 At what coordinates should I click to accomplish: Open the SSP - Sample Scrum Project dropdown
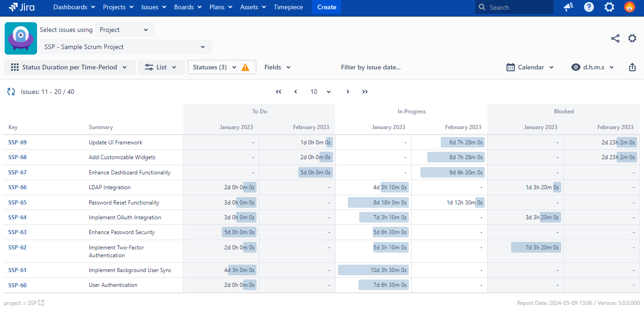[x=125, y=47]
